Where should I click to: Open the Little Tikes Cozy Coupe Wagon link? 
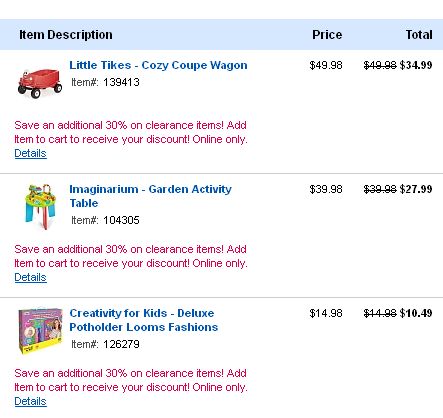pos(158,65)
